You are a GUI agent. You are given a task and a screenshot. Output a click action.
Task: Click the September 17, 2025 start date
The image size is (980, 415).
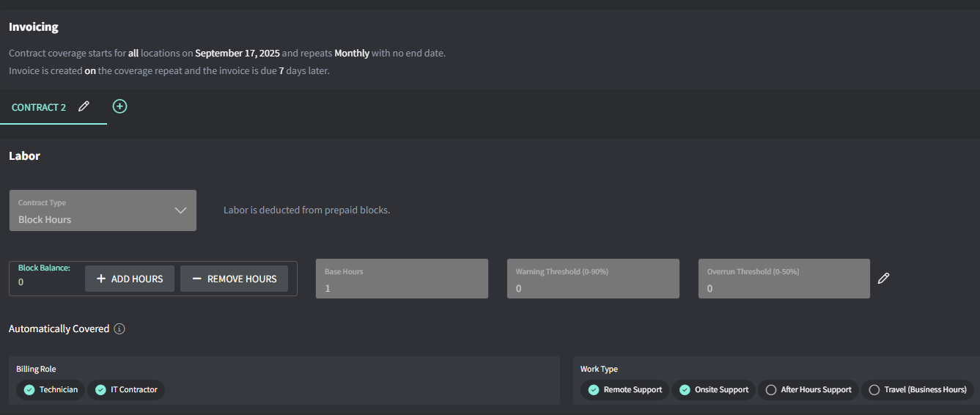coord(237,53)
